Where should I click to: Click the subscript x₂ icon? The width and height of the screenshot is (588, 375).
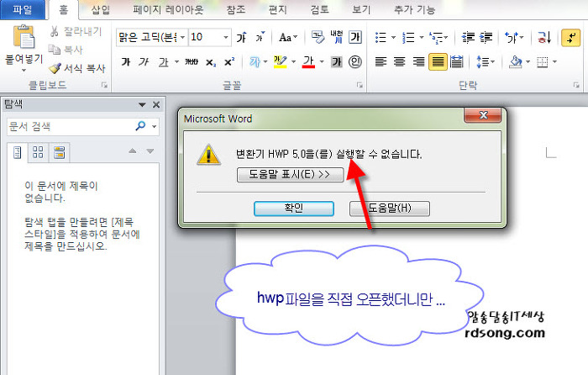tap(211, 61)
